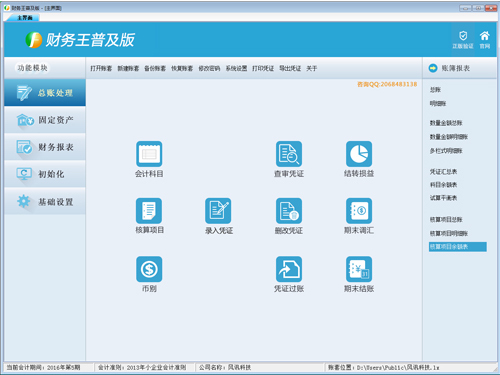The width and height of the screenshot is (500, 375).
Task: Open the 科目余额表 report link
Action: pyautogui.click(x=443, y=185)
